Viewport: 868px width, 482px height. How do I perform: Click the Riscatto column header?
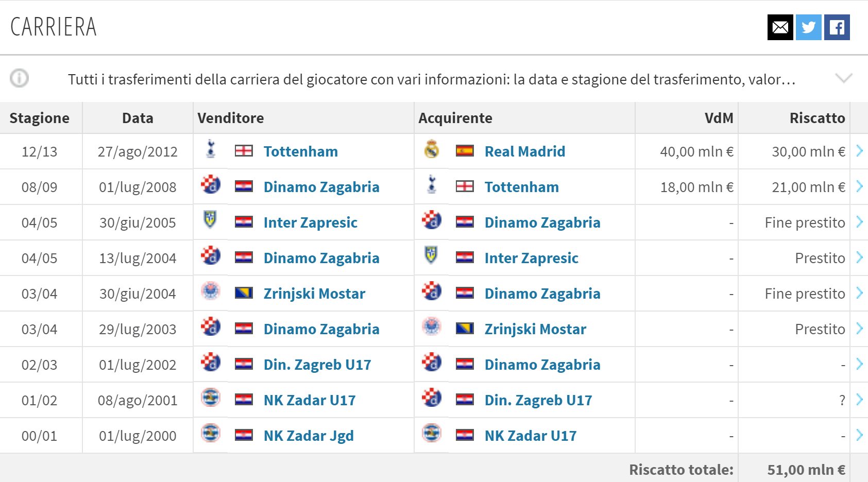pos(817,118)
